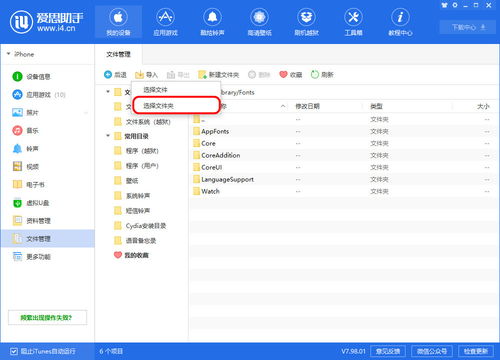Viewport: 500px width, 360px height.
Task: Click the 后退 back toolbar button
Action: coord(115,75)
